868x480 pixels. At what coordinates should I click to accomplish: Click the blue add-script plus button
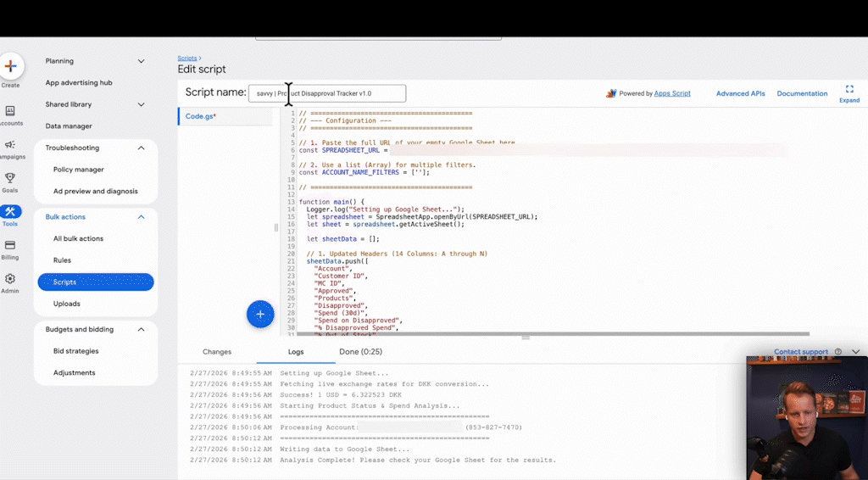click(260, 315)
